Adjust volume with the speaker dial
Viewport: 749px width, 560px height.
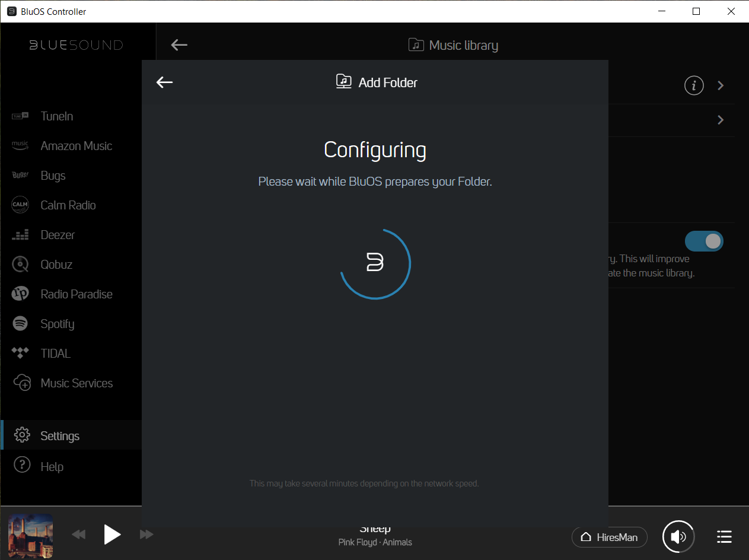(x=678, y=537)
